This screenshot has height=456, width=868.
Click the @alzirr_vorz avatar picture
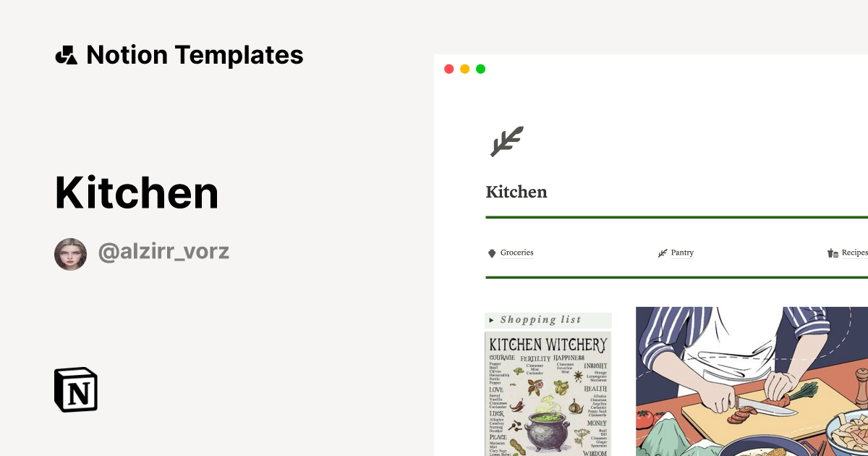coord(70,253)
